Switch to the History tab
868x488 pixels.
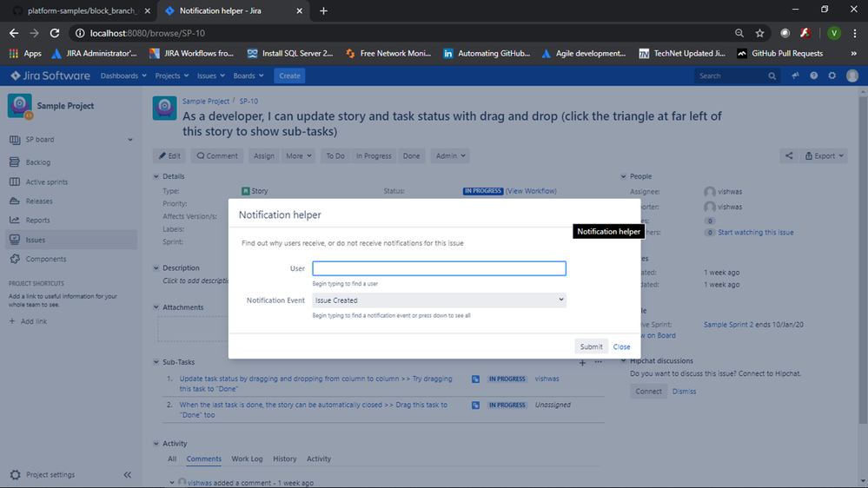284,458
